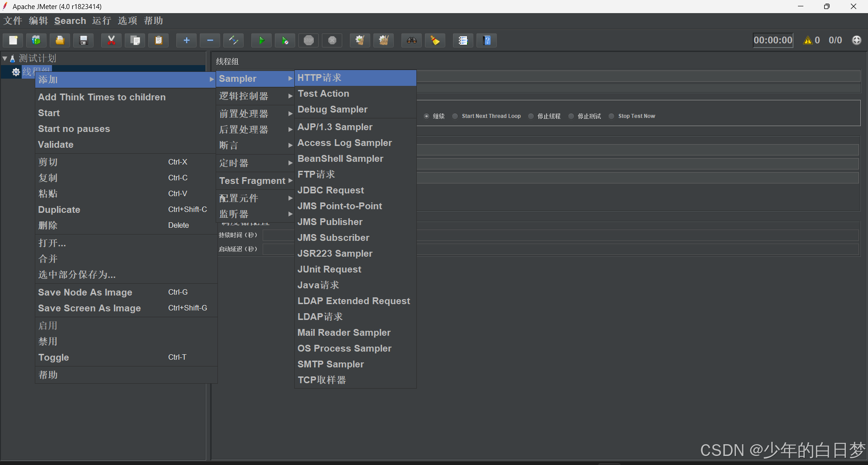Expand the 后置处理器 submenu
The image size is (868, 465).
(255, 129)
